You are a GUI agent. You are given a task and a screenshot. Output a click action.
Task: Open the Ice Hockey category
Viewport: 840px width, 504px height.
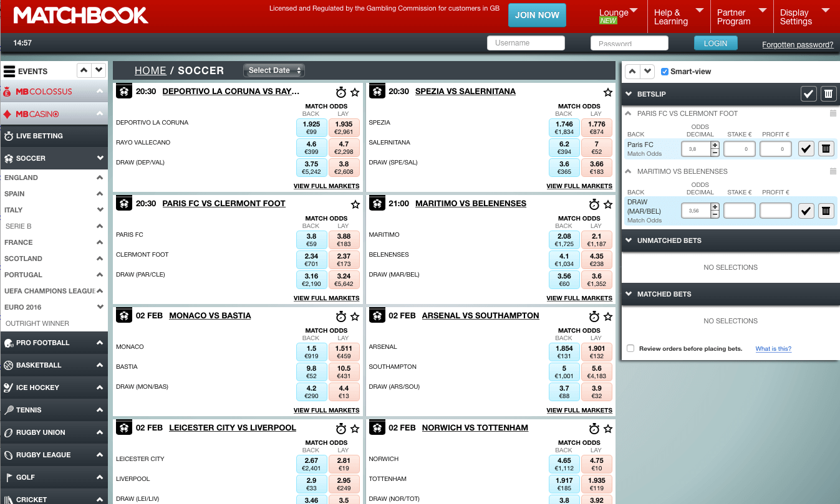54,388
